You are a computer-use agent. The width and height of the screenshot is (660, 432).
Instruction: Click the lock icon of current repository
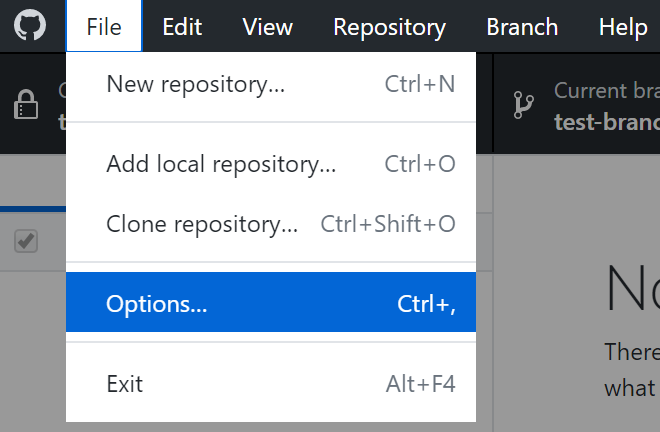26,104
